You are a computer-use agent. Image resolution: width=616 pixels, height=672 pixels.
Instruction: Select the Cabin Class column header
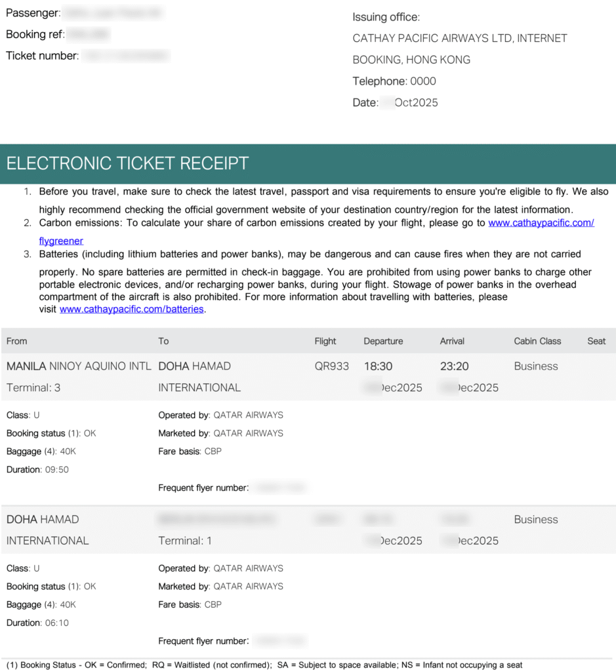pyautogui.click(x=537, y=341)
